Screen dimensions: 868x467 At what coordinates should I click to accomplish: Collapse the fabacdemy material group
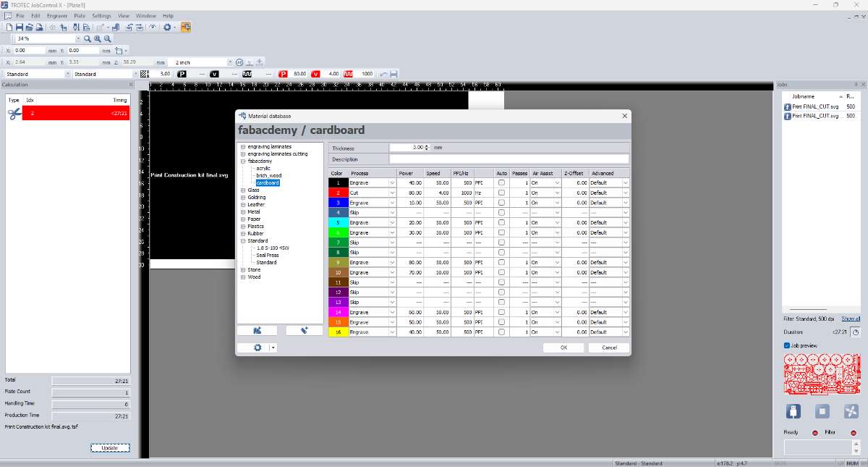243,161
